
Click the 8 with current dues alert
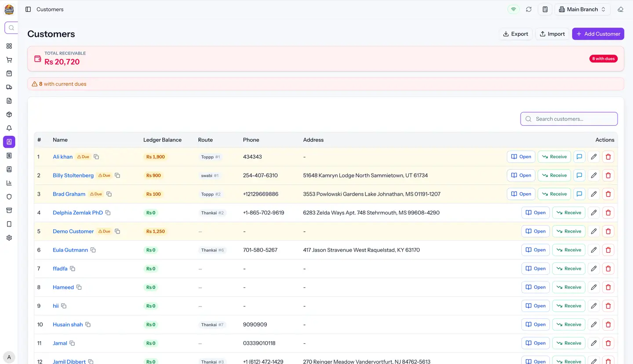[326, 84]
